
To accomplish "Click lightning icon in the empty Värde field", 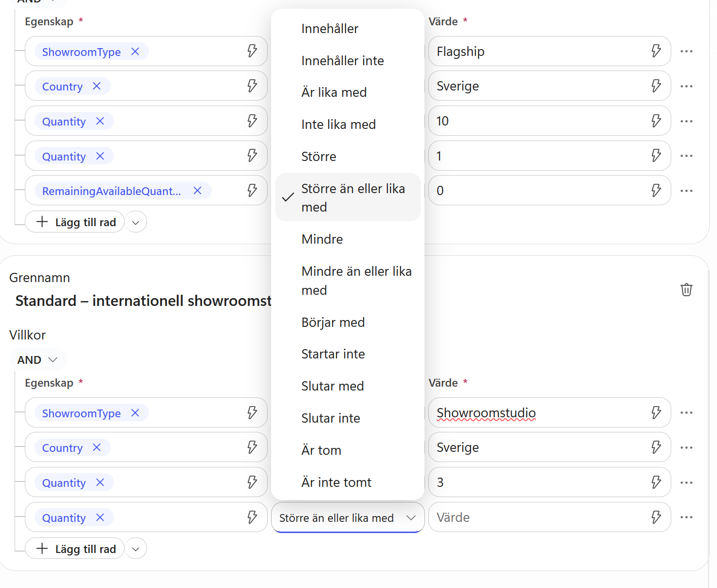I will click(656, 517).
